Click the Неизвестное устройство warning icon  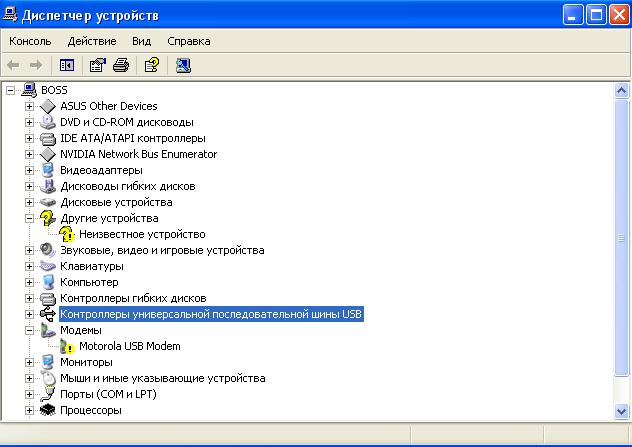pyautogui.click(x=67, y=234)
